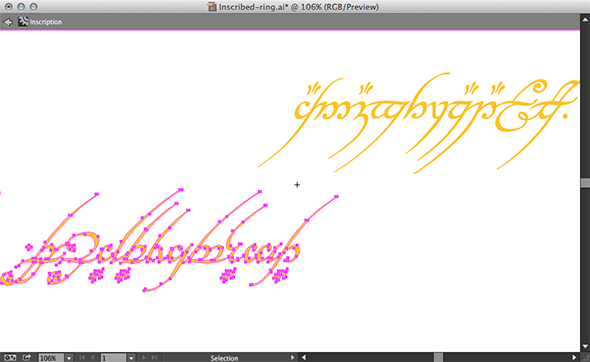
Task: Click the back arrow to exit isolation mode
Action: click(x=8, y=22)
